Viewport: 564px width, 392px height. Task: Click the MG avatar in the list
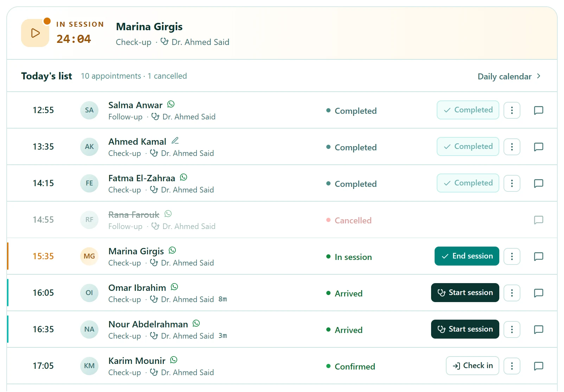[89, 256]
